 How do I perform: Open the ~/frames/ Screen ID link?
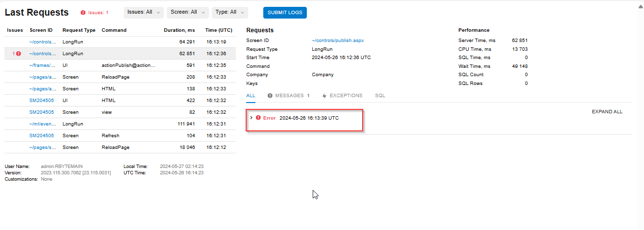(42, 65)
